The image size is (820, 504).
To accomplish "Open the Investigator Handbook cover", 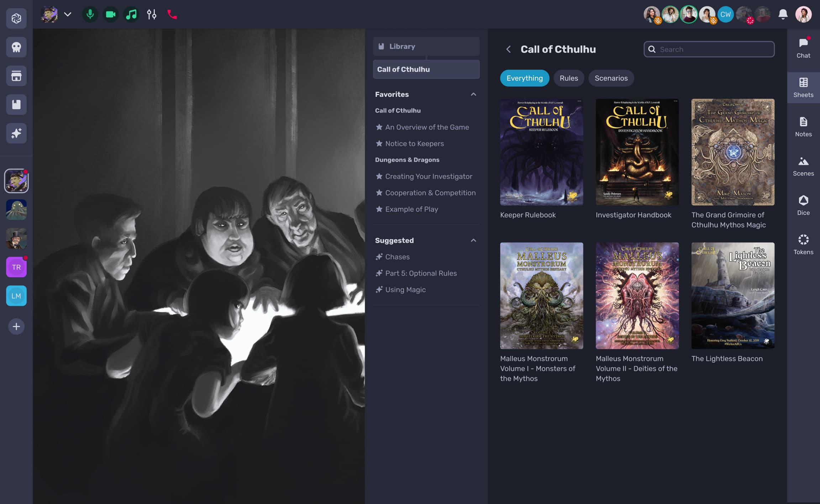I will pos(637,152).
